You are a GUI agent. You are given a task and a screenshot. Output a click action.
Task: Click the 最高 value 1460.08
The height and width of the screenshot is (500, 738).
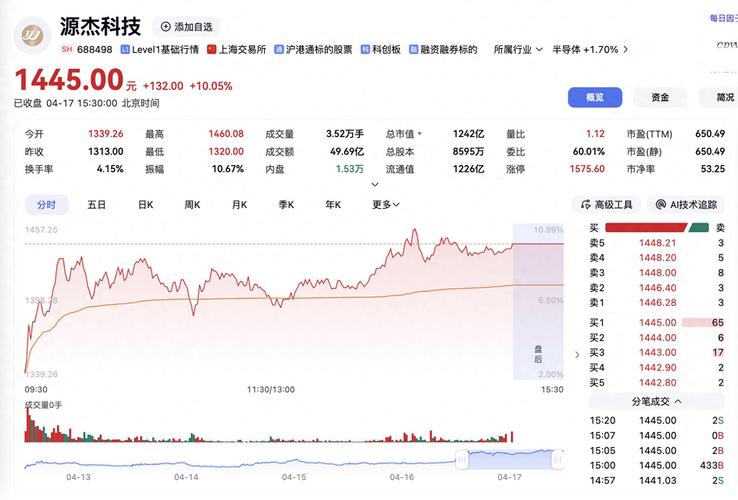(226, 134)
